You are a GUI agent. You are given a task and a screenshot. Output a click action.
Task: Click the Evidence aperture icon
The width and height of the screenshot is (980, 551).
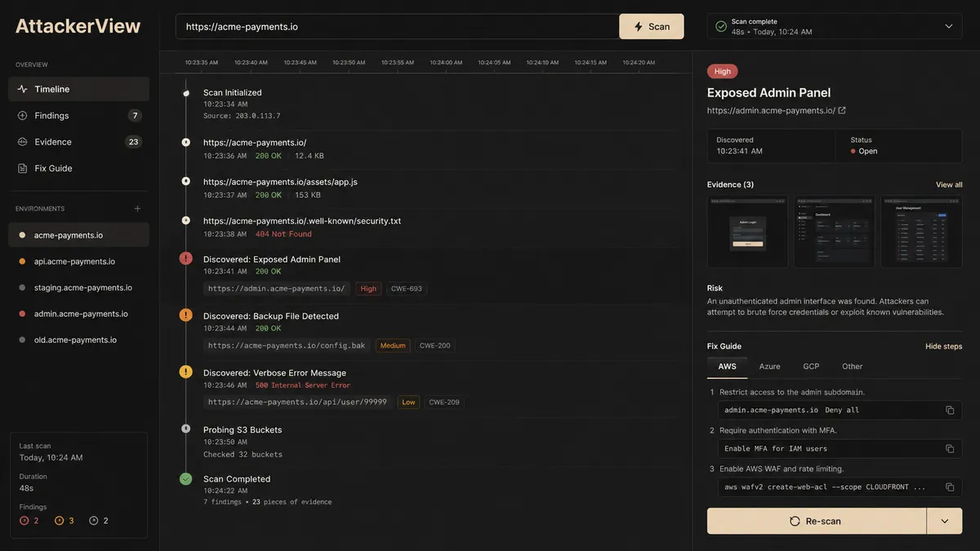tap(22, 141)
